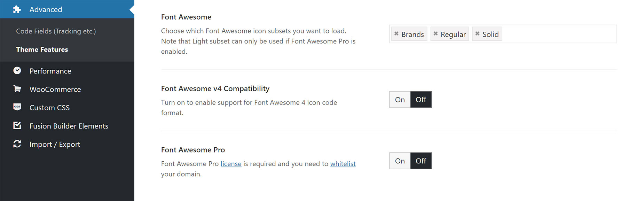The height and width of the screenshot is (201, 644).
Task: Click the Fusion Builder Elements check icon
Action: 17,125
